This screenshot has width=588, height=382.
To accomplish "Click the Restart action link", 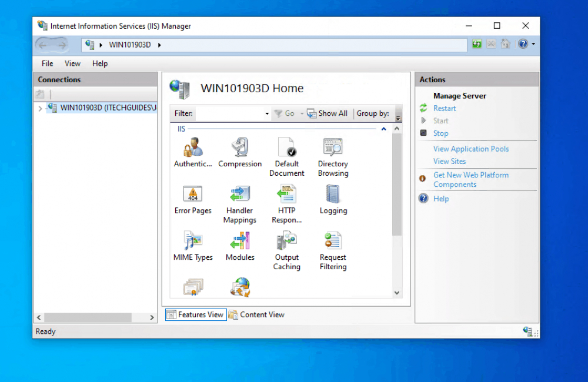I will pos(445,108).
